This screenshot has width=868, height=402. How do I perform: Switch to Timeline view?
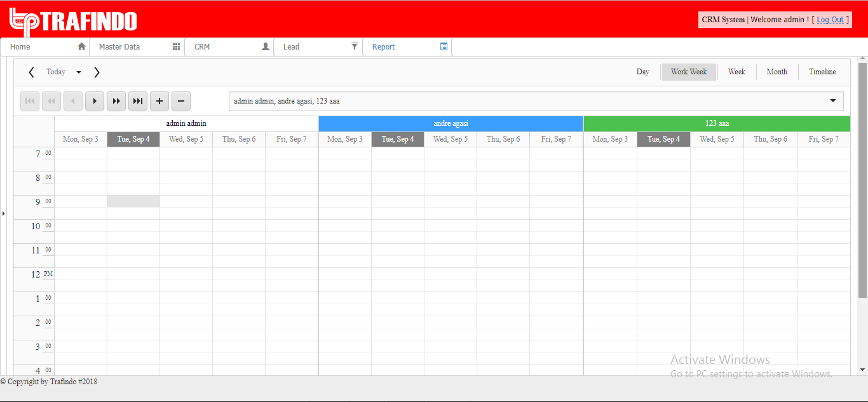[x=822, y=72]
